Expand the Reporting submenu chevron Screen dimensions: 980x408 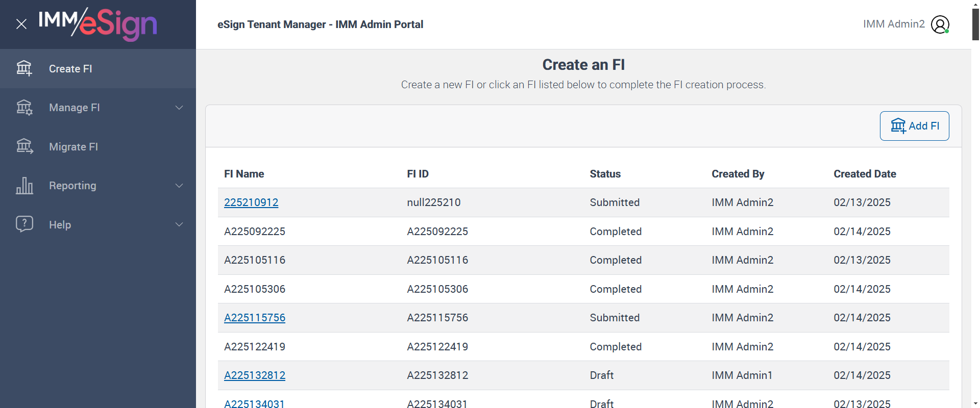179,186
